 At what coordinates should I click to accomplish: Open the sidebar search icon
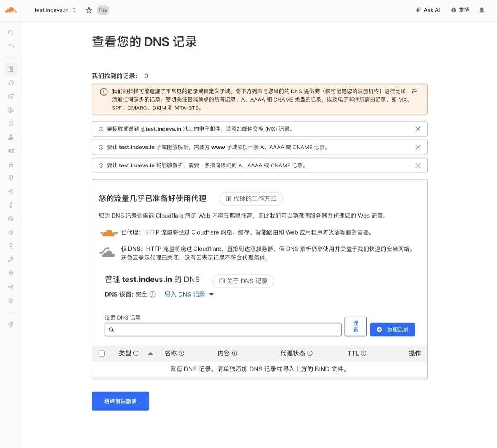click(x=11, y=33)
